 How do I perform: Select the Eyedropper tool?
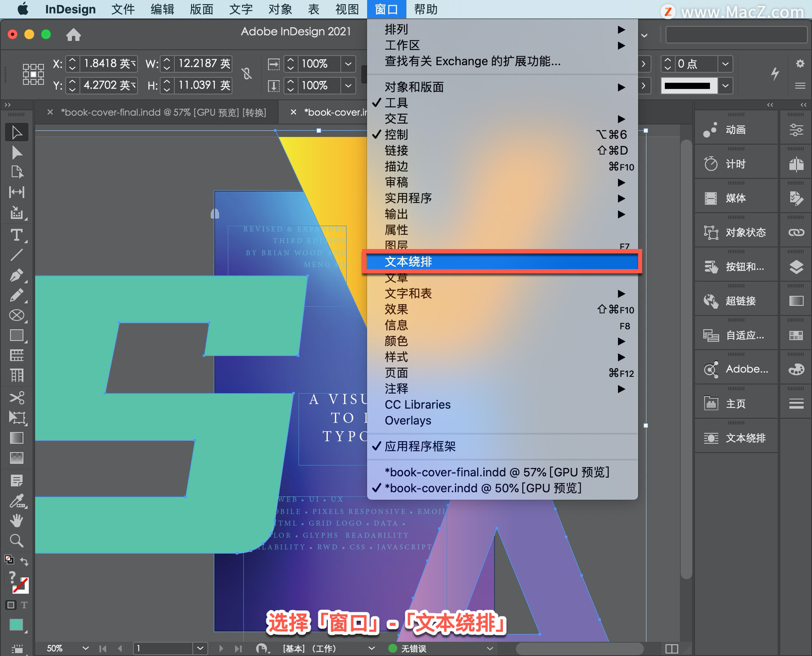(16, 501)
